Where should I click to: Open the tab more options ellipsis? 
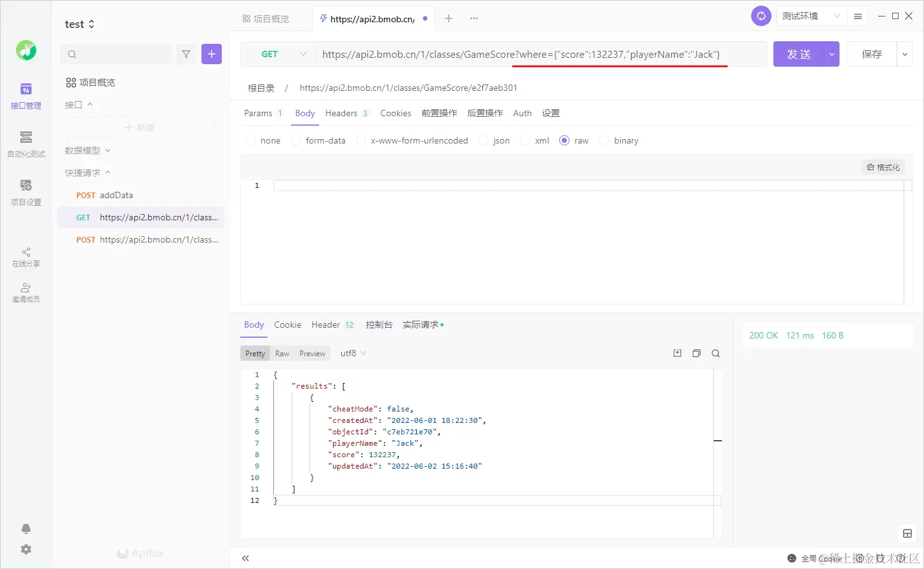(x=474, y=18)
